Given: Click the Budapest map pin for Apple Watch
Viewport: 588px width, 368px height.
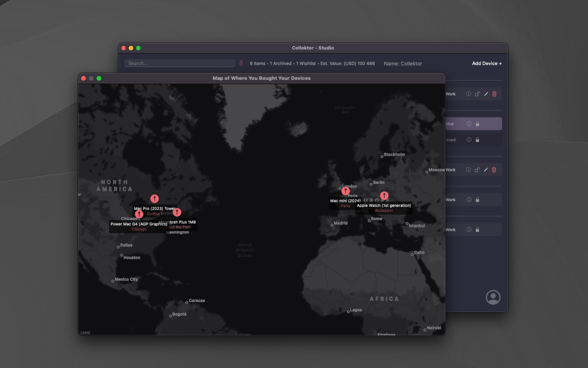Looking at the screenshot, I should point(384,195).
